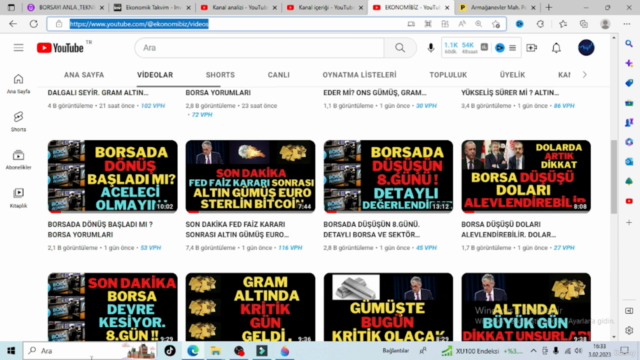640x360 pixels.
Task: Open BORSA DÜŞÜŞÜ DOLARI ALEVLENDİREBİLİR thumbnail
Action: coord(526,176)
